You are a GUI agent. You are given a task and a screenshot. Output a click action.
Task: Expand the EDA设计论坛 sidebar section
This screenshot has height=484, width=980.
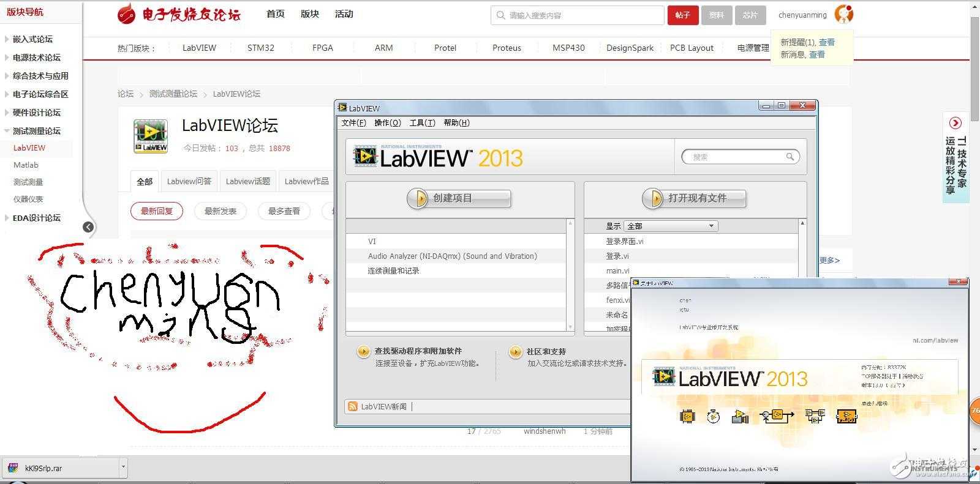7,218
